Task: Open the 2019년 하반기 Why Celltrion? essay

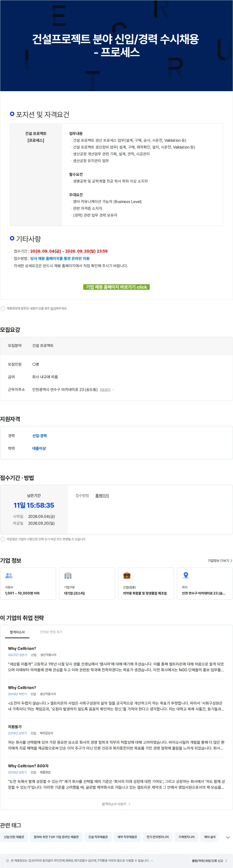Action: coord(116,699)
